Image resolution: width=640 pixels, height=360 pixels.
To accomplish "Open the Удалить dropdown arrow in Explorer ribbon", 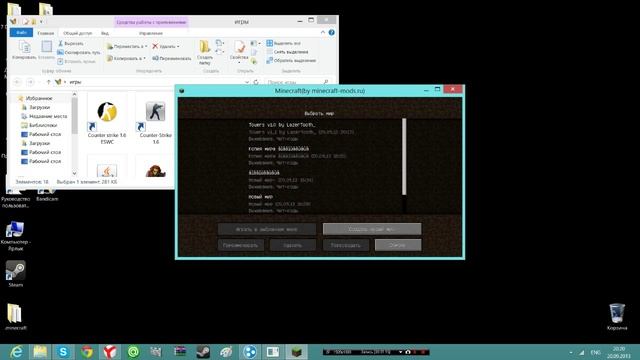I will 178,47.
